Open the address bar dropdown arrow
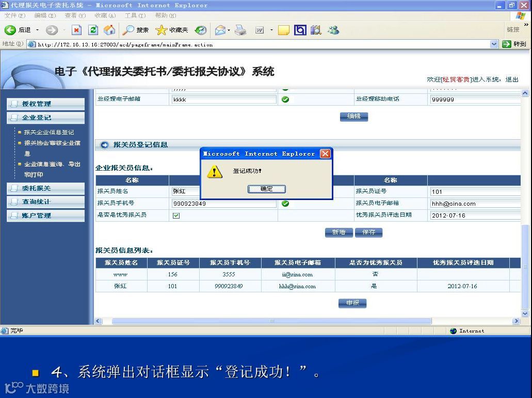 [x=494, y=44]
